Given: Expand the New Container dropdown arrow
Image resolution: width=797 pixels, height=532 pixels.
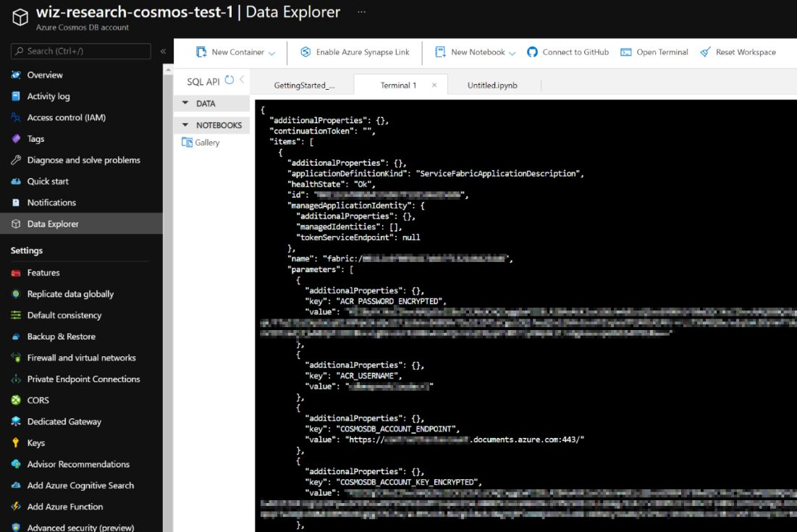Looking at the screenshot, I should [272, 53].
